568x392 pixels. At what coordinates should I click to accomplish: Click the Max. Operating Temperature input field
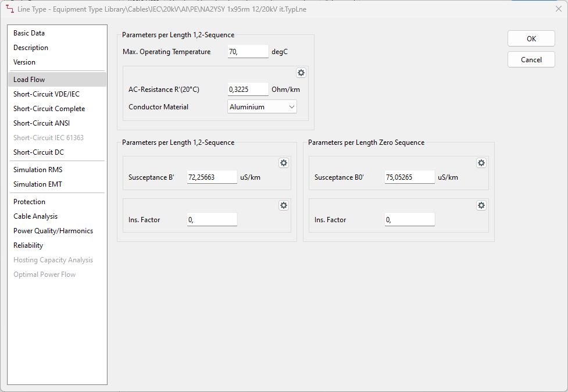(248, 51)
